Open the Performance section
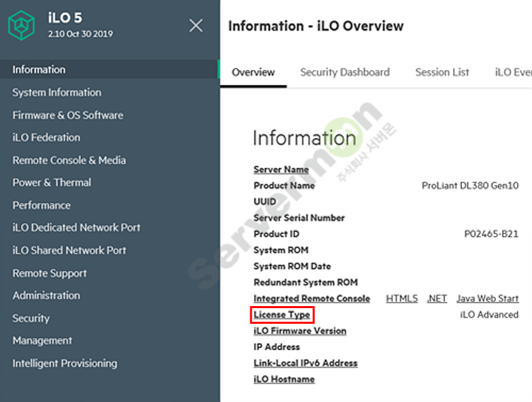This screenshot has height=402, width=532. [41, 205]
